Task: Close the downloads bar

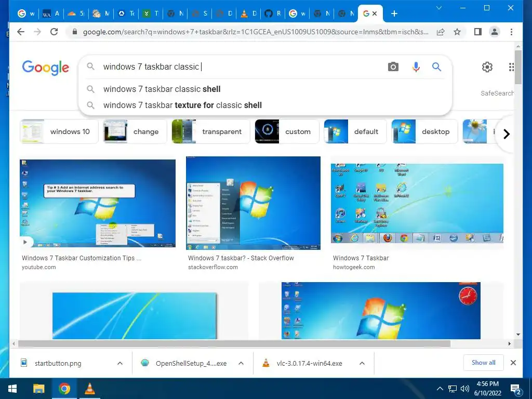Action: click(513, 363)
